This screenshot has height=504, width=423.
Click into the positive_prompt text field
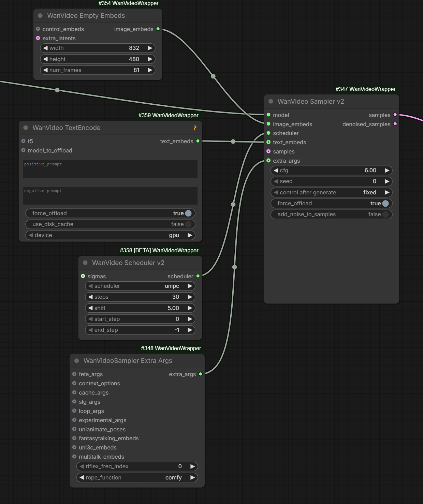tap(110, 169)
